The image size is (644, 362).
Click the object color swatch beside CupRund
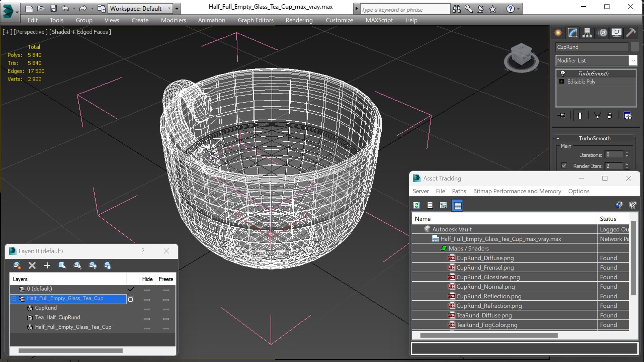coord(634,47)
